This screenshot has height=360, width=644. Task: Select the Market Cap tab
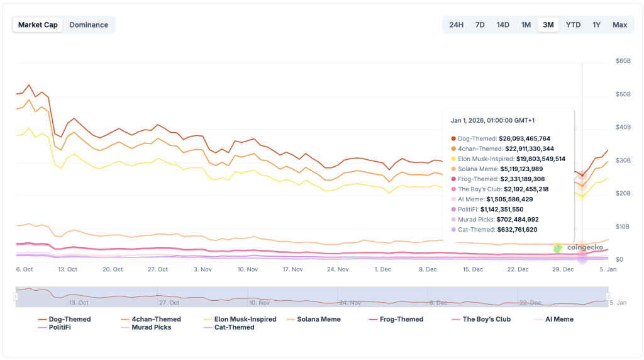tap(38, 25)
